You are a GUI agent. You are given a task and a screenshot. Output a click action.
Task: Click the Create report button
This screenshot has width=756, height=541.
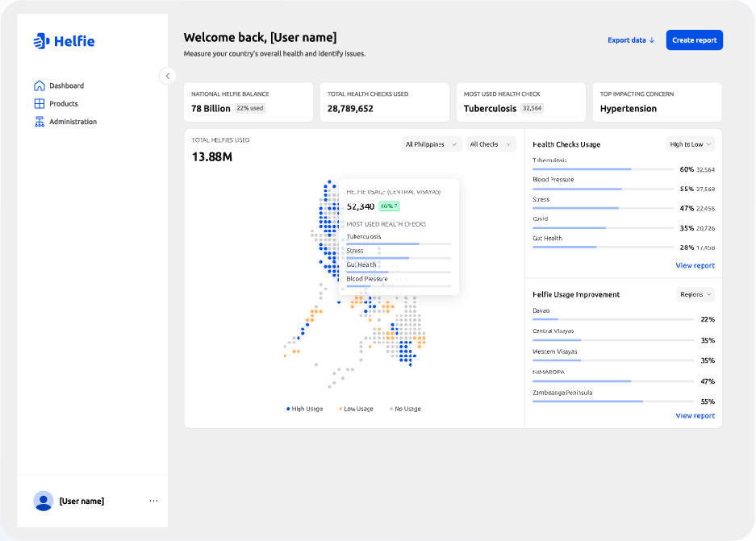click(694, 40)
